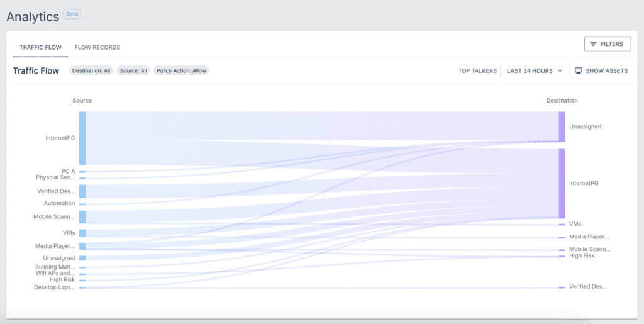Screen dimensions: 644x324
Task: Select the Unassigned destination node bar
Action: [562, 126]
